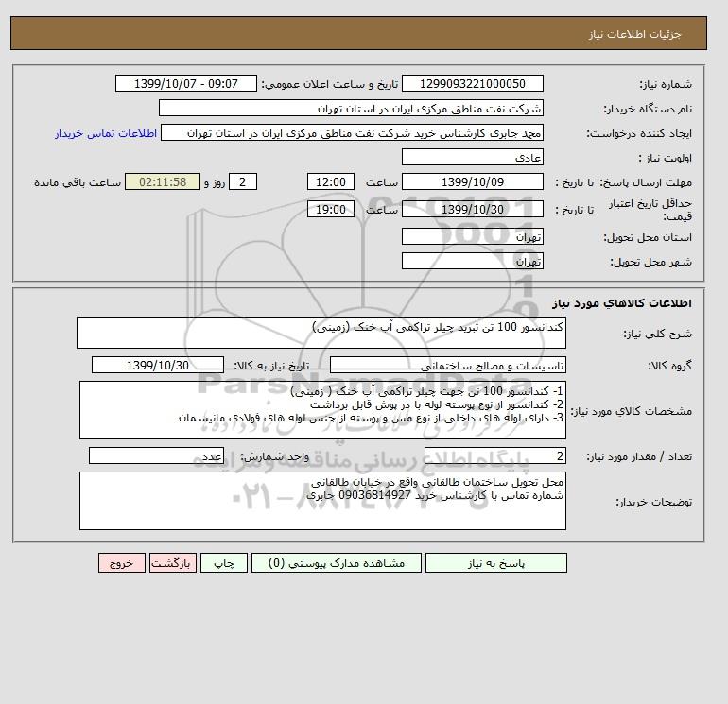Click the بازگشت back button
Image resolution: width=728 pixels, height=704 pixels.
coord(173,562)
